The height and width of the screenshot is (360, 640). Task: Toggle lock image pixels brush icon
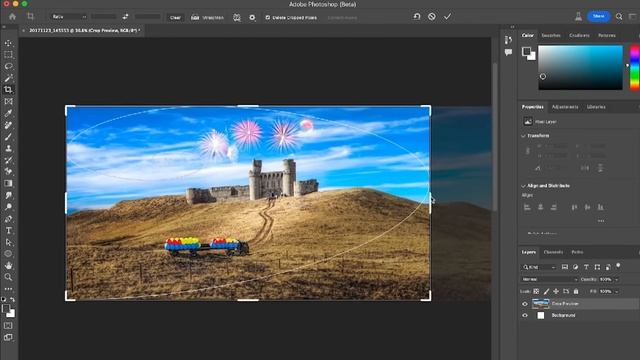pos(546,291)
